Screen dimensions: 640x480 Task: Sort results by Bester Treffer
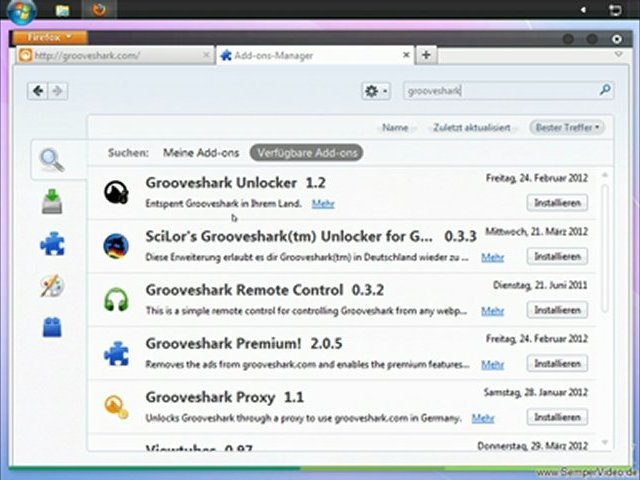(569, 128)
